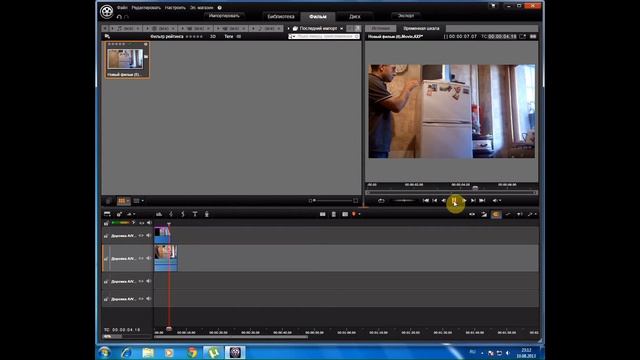The height and width of the screenshot is (360, 640).
Task: Select the clip on the second track
Action: click(x=166, y=258)
